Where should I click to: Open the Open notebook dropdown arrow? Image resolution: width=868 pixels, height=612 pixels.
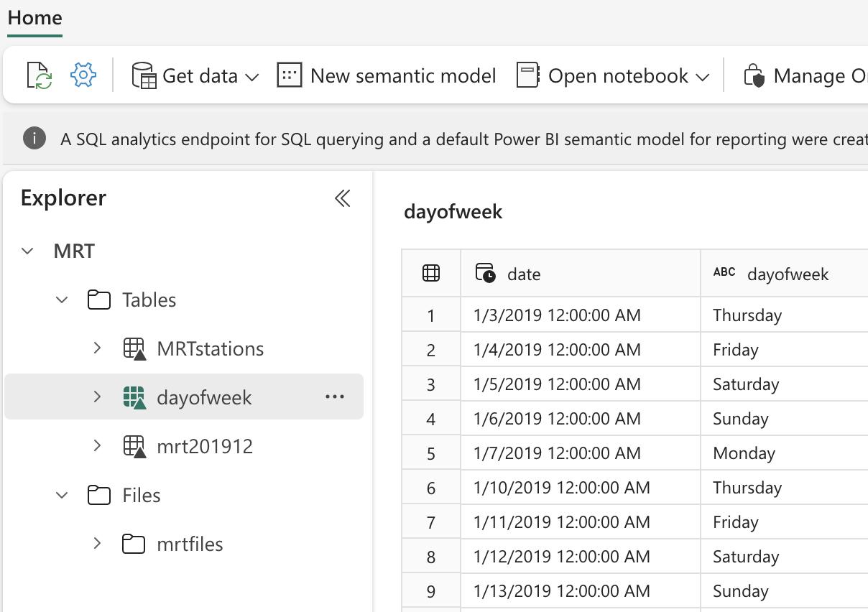point(703,77)
